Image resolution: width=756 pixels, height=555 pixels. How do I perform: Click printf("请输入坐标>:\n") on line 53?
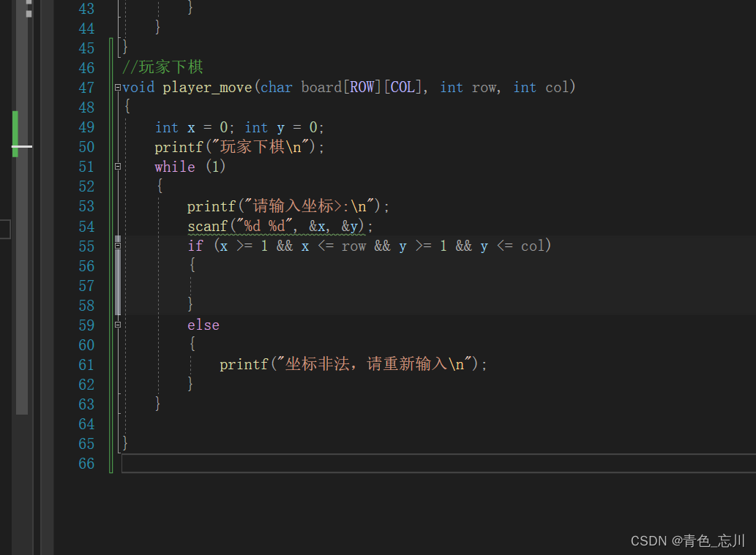[x=288, y=206]
